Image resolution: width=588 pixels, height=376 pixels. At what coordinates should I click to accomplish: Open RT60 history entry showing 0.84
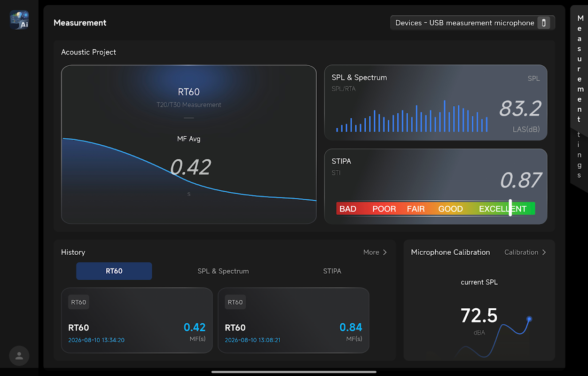pos(294,321)
